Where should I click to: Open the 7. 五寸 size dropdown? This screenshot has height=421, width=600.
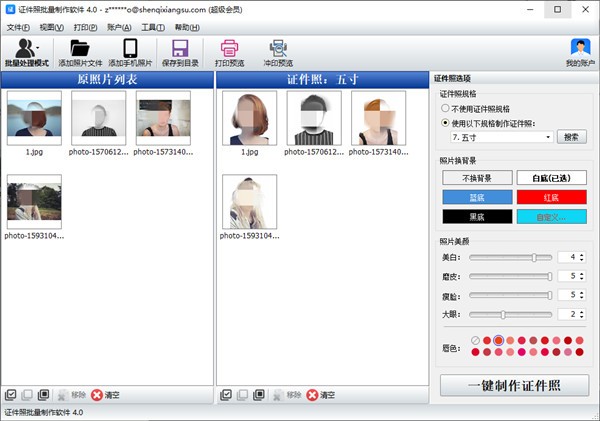[x=502, y=137]
